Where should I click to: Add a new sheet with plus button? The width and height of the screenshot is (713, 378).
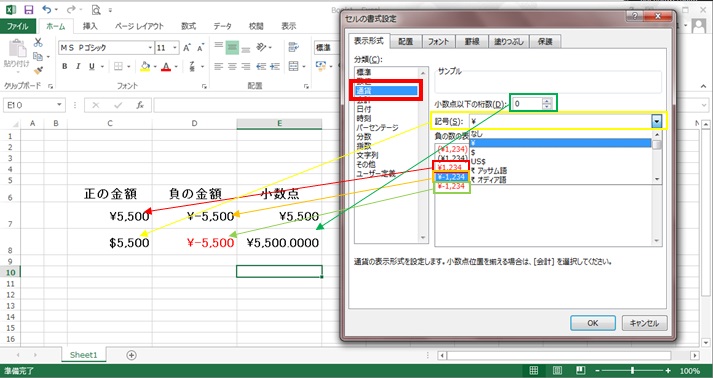[x=131, y=355]
